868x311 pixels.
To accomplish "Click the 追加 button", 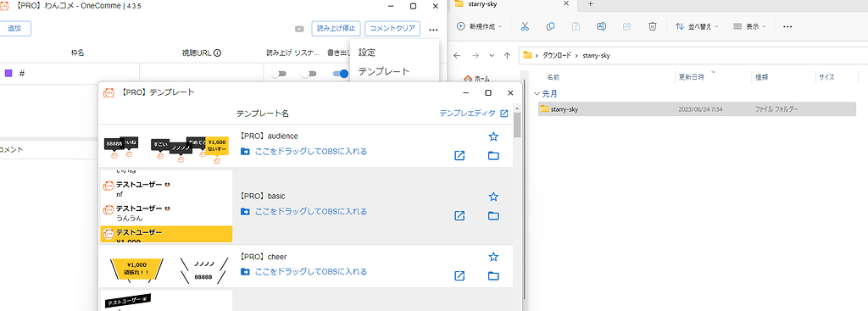I will pyautogui.click(x=14, y=28).
